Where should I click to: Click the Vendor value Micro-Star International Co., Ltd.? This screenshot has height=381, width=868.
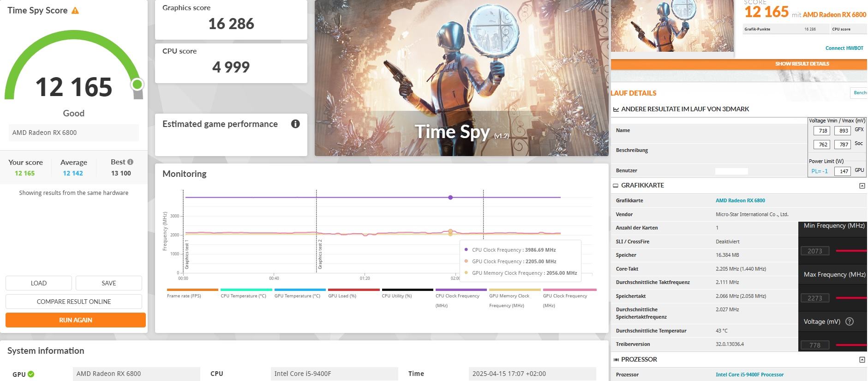(752, 214)
